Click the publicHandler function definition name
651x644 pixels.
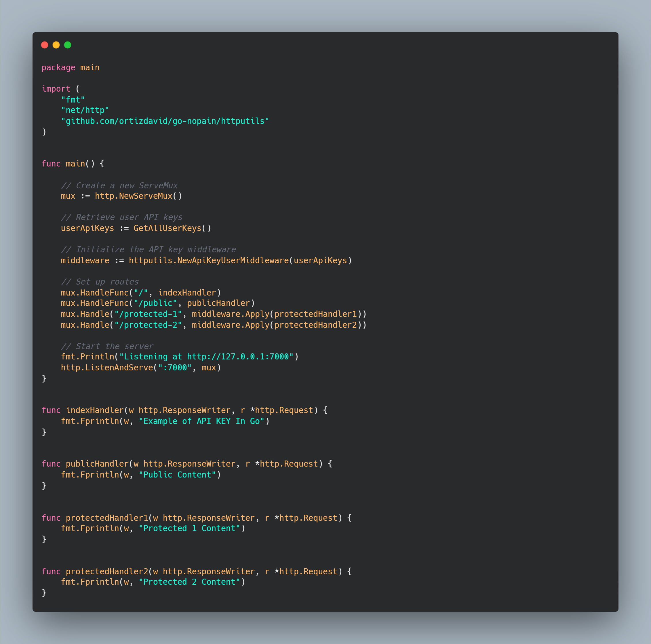coord(97,464)
